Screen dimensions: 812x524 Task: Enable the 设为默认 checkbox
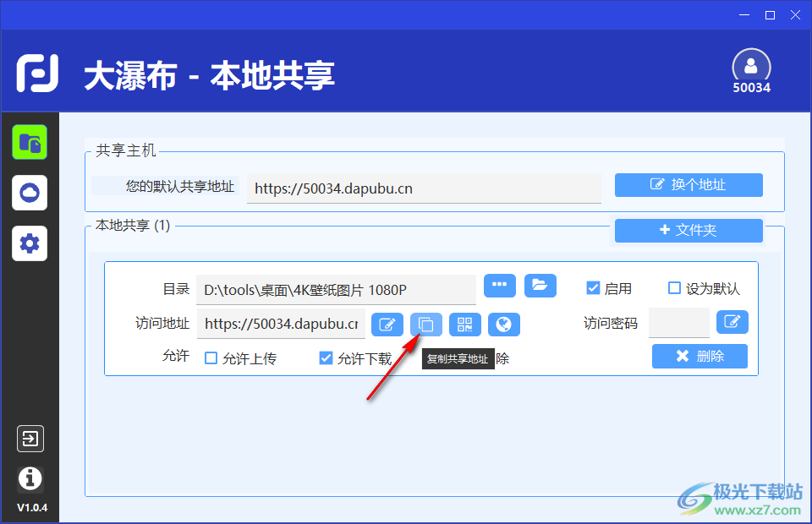pos(674,288)
